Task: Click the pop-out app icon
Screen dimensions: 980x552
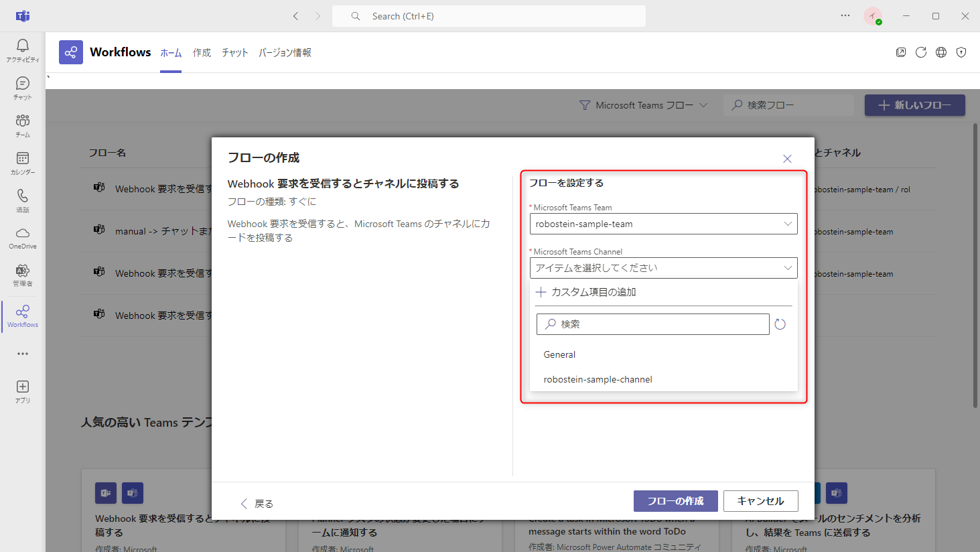Action: tap(901, 52)
